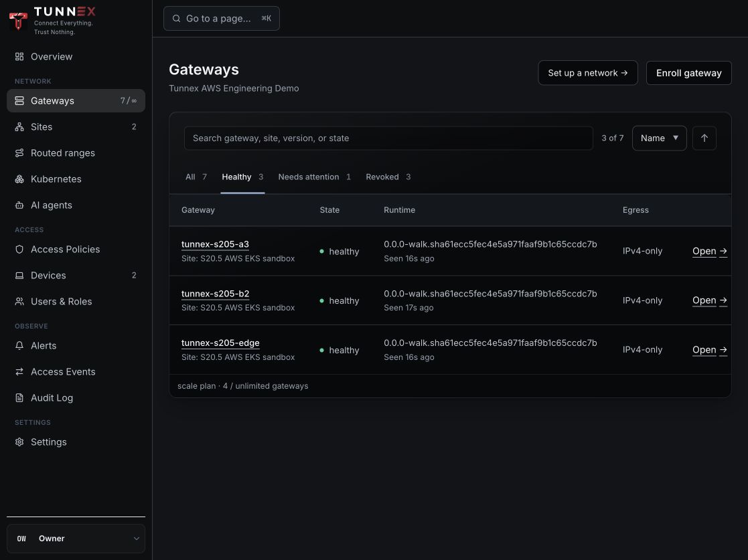The image size is (748, 560).
Task: Click the Overview grid icon
Action: point(19,57)
